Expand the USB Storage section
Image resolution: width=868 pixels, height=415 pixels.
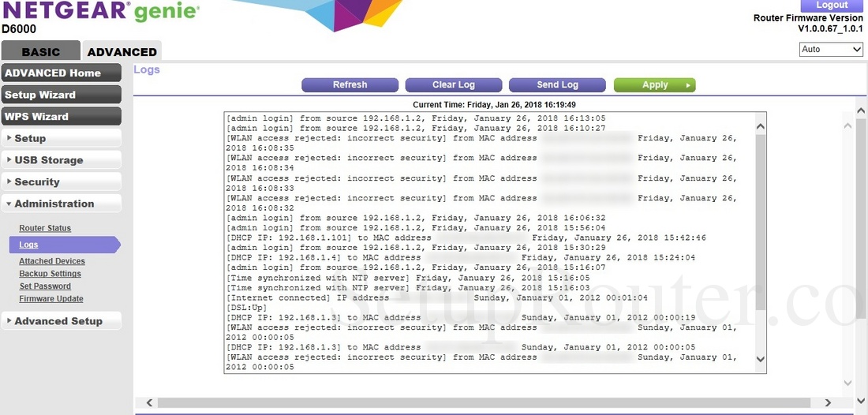pos(61,160)
